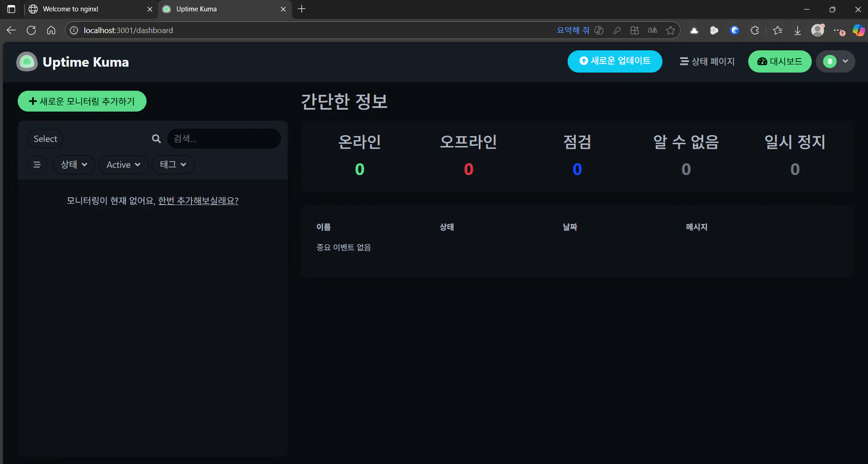Click the cloud extension icon in toolbar
Screen dimensions: 868x464
694,30
